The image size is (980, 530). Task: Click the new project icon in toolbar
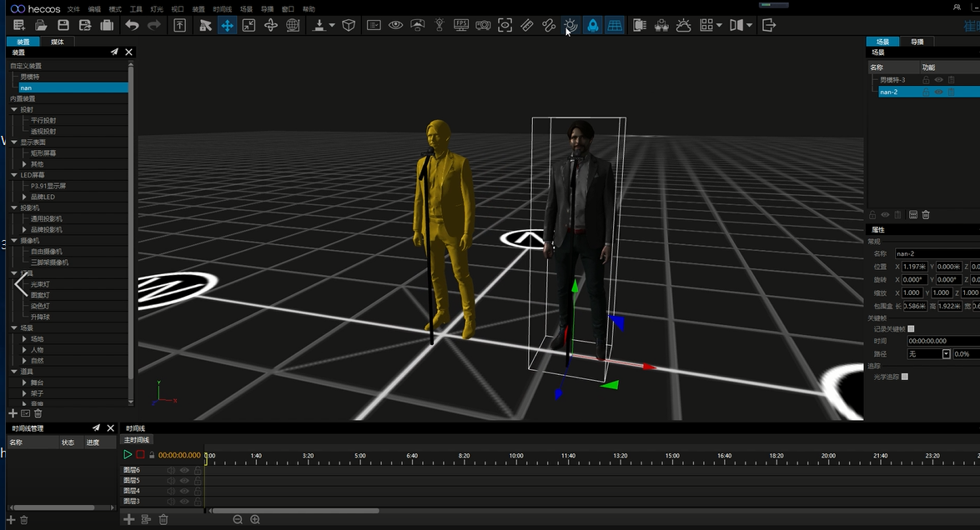(x=18, y=25)
